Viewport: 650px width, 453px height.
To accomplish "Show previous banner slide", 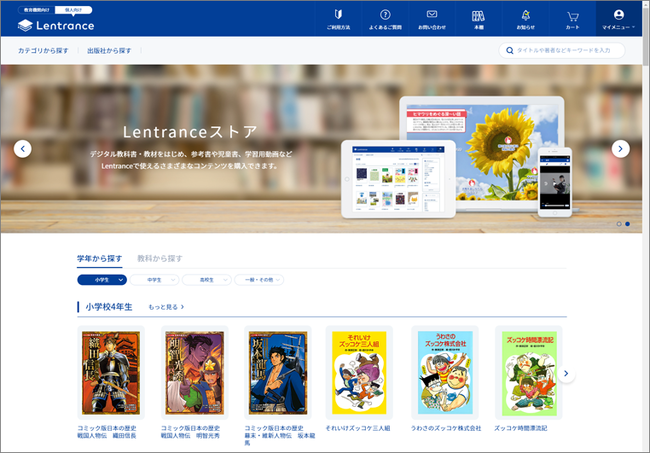I will point(22,149).
